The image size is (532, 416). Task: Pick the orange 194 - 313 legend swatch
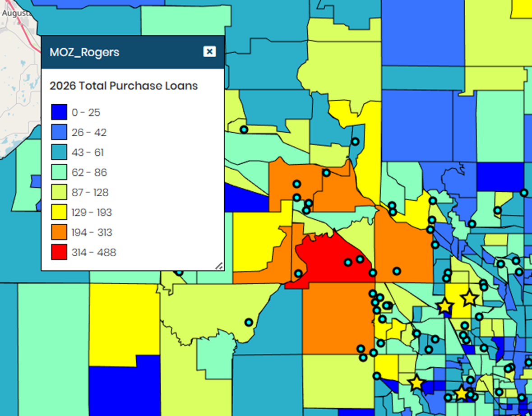coord(59,232)
